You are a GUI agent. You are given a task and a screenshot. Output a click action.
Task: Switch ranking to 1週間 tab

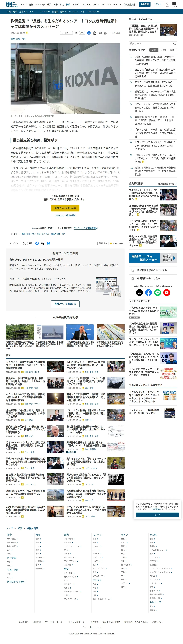[172, 50]
